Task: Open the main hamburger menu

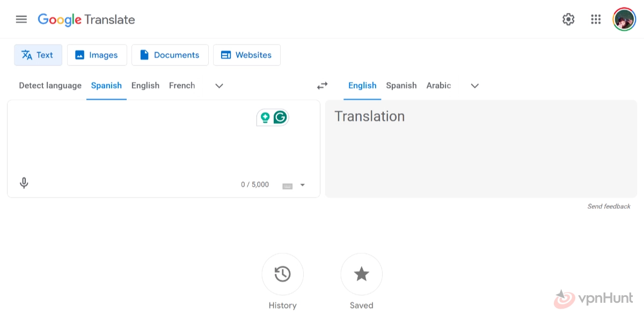Action: (x=21, y=19)
